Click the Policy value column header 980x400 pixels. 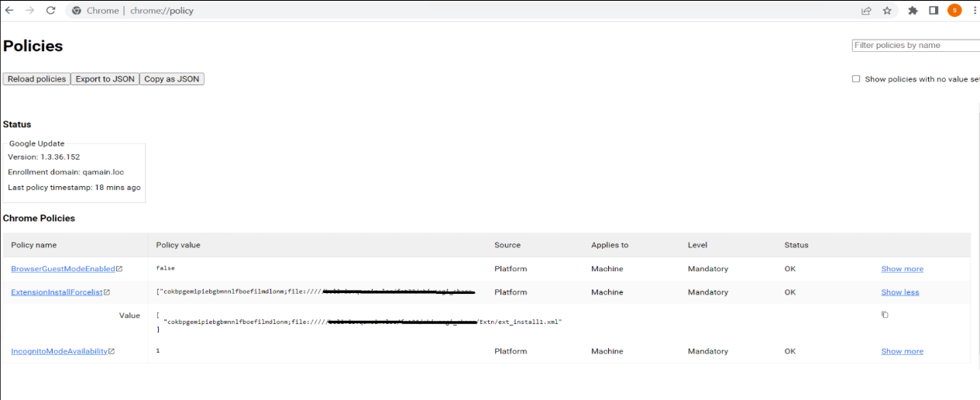point(178,245)
